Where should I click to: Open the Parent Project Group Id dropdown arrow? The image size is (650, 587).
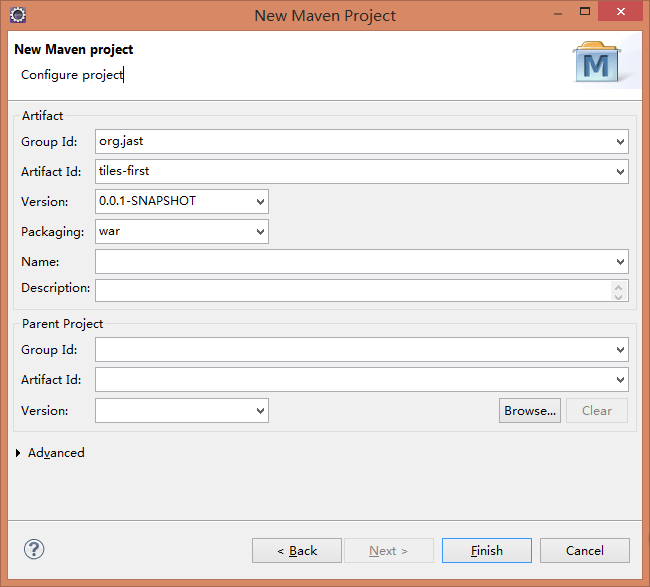click(620, 350)
